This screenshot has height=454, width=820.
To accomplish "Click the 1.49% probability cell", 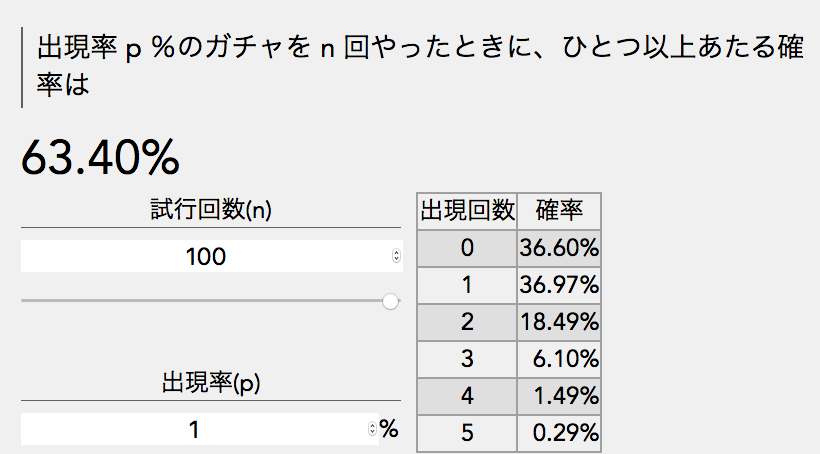I will pyautogui.click(x=559, y=397).
